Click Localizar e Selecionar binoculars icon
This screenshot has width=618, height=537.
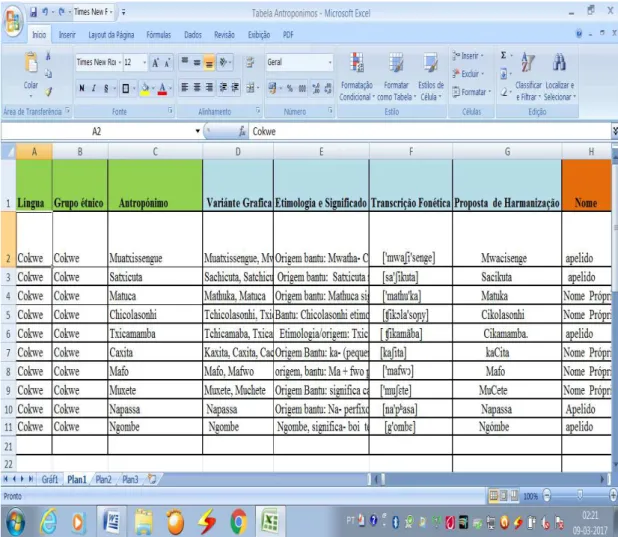click(x=559, y=62)
